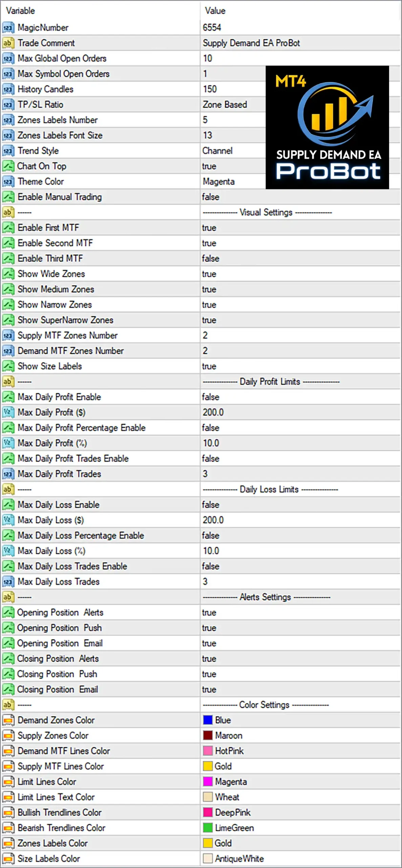Screen dimensions: 402x868
Task: Click the boolean icon beside Opening Position Alerts
Action: point(8,612)
